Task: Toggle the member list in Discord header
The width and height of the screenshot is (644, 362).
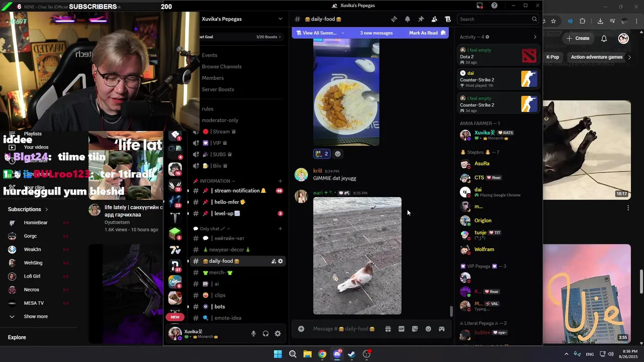Action: coord(434,19)
